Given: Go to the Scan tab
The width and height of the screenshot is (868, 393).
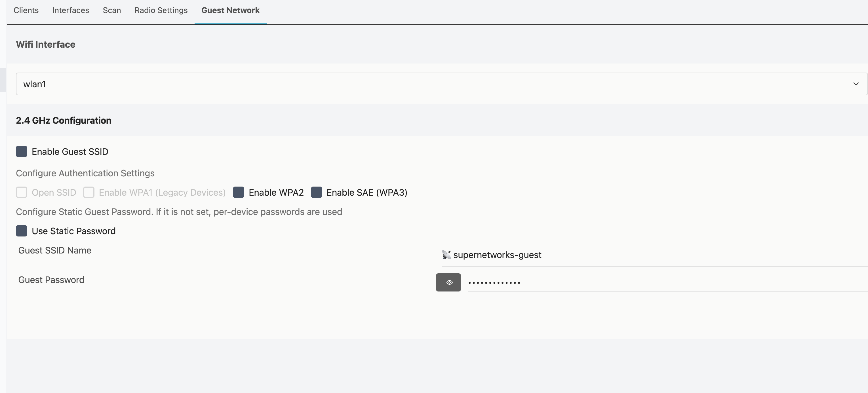Looking at the screenshot, I should pyautogui.click(x=112, y=10).
